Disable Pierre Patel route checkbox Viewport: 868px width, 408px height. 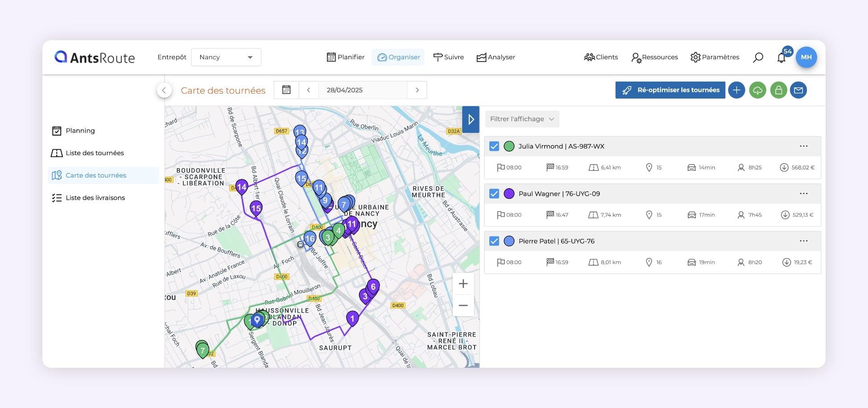[494, 241]
